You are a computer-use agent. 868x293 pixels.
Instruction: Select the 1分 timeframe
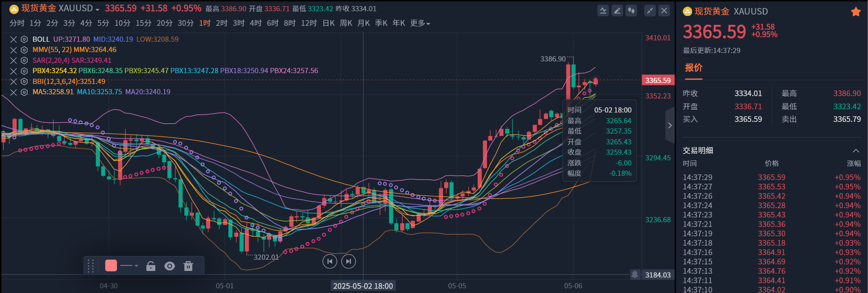[x=35, y=23]
